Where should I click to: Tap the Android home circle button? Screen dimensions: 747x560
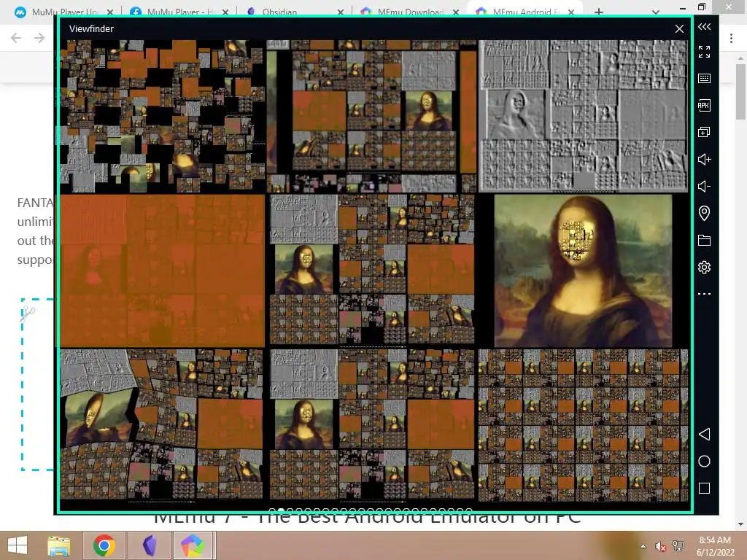pos(704,461)
